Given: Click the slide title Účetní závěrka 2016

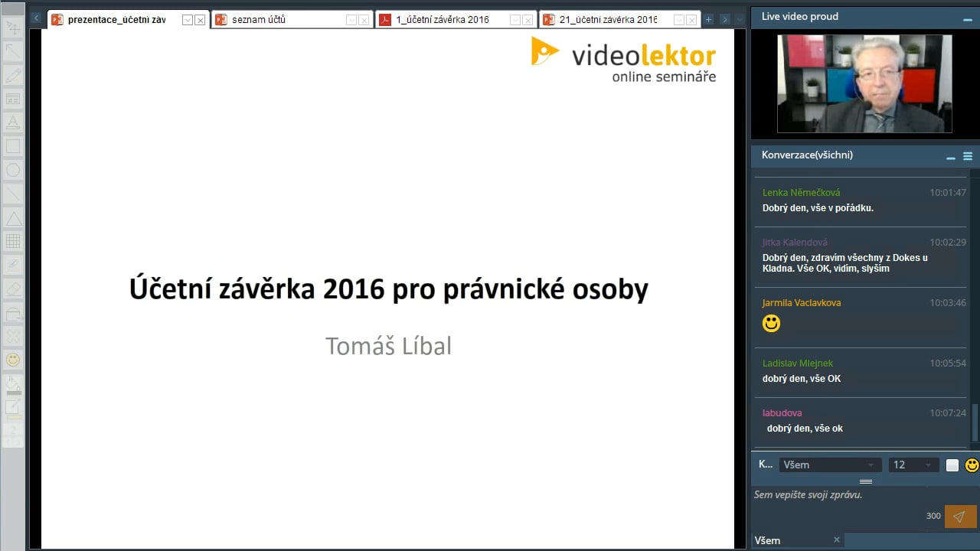Looking at the screenshot, I should (x=388, y=289).
